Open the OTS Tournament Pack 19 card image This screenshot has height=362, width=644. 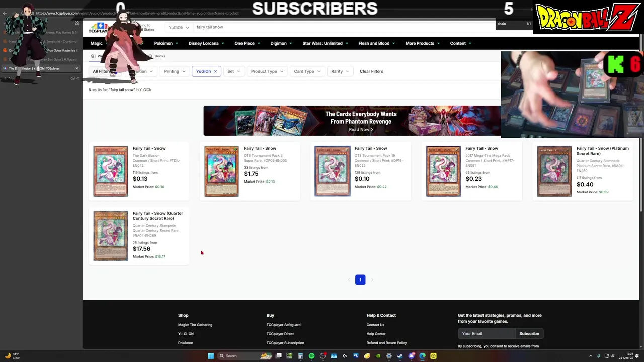click(x=333, y=171)
